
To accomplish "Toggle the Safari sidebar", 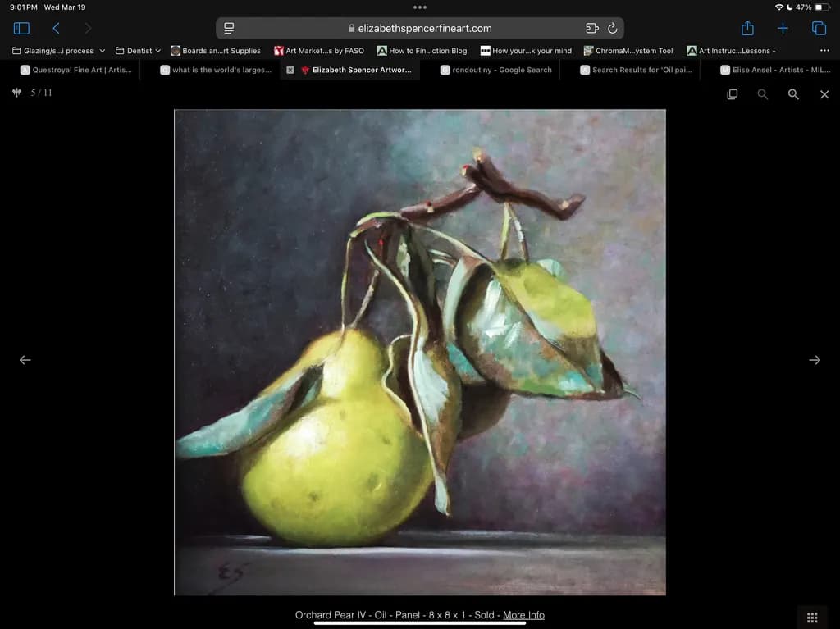I will click(x=21, y=28).
